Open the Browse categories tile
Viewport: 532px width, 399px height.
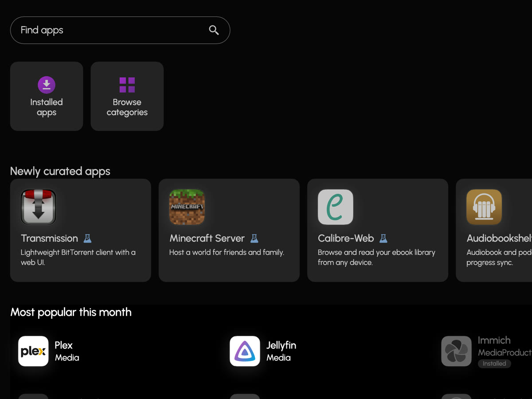127,96
